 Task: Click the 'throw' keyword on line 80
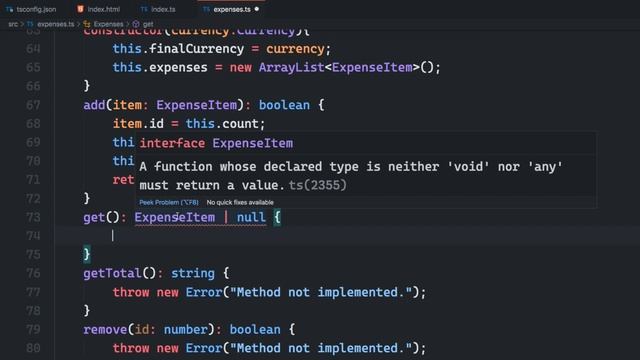click(x=131, y=348)
